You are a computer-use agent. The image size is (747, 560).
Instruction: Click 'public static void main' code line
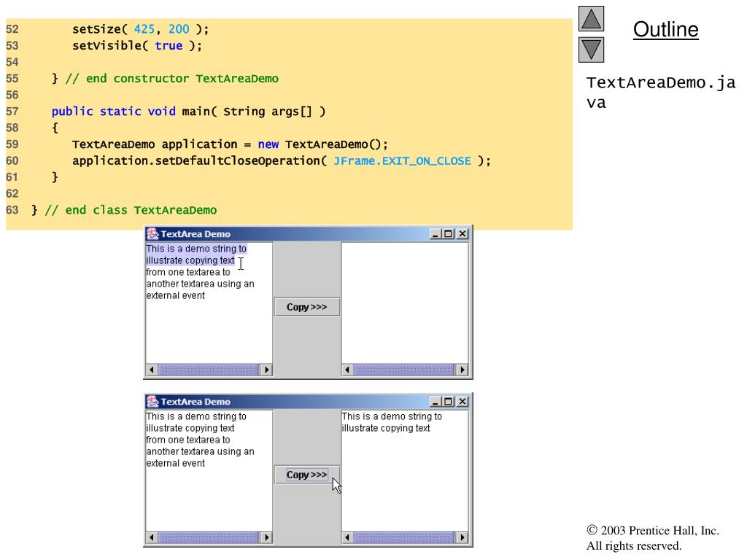coord(189,112)
